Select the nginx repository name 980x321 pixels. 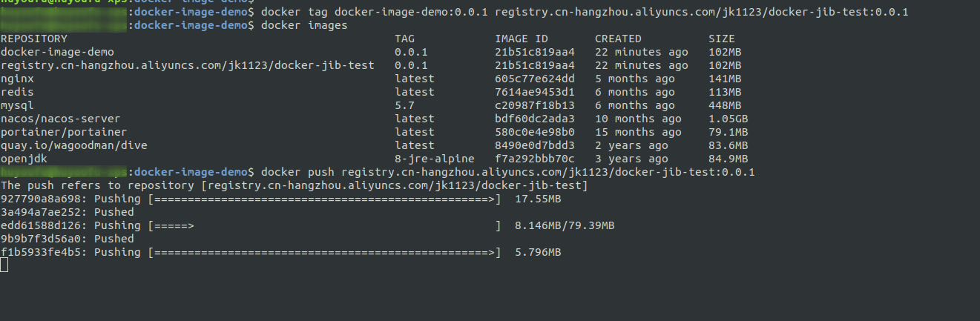click(17, 79)
